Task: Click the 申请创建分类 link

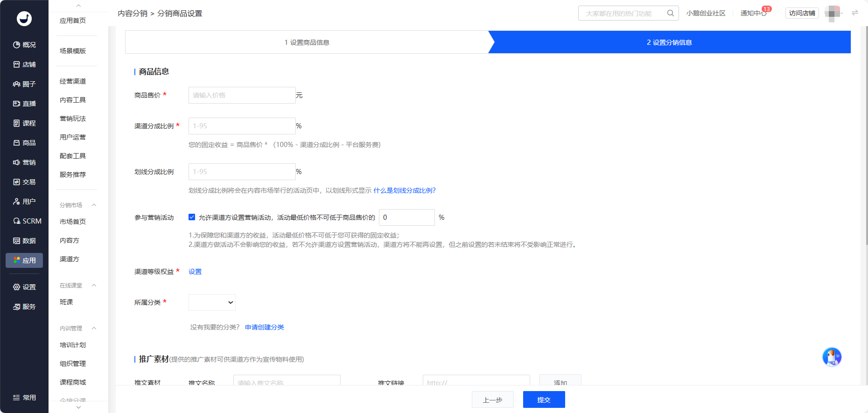Action: 265,327
